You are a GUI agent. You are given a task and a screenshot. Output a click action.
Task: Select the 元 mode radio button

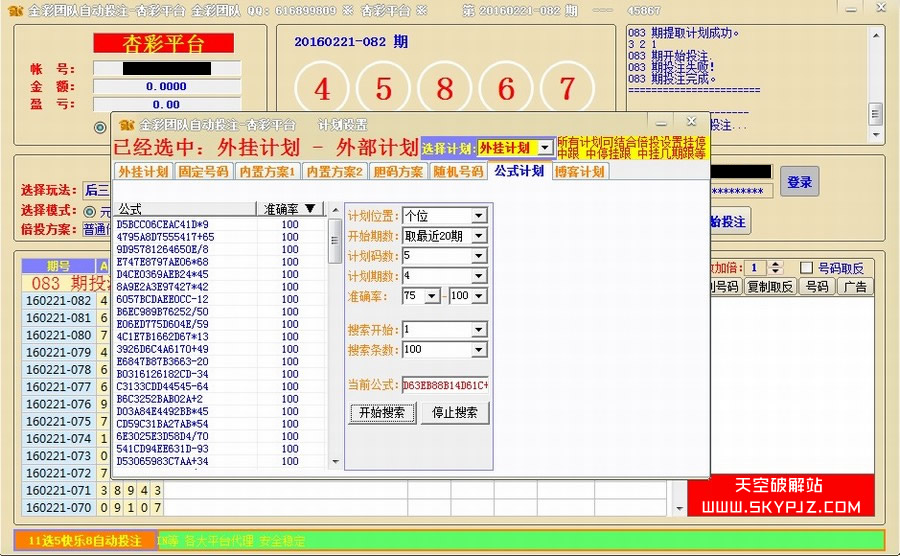tap(90, 211)
